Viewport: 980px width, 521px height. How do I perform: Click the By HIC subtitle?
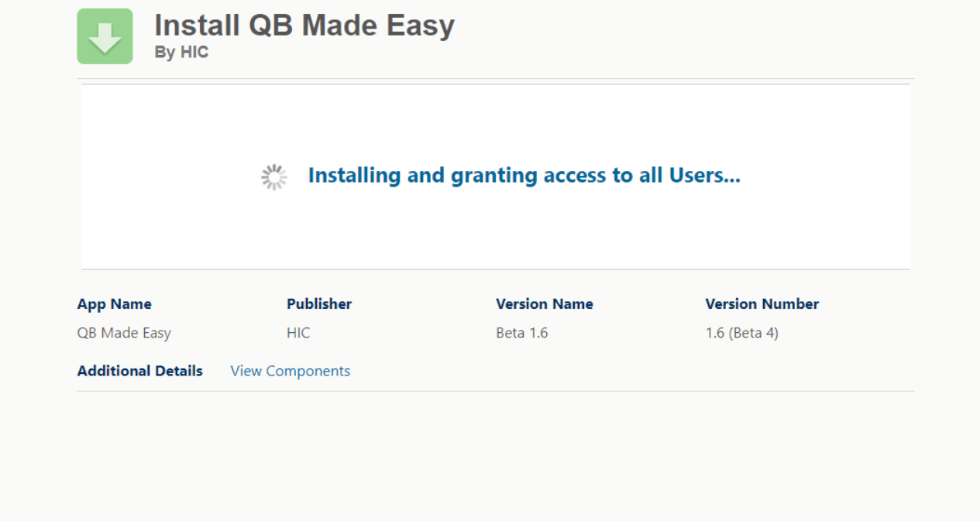tap(181, 53)
